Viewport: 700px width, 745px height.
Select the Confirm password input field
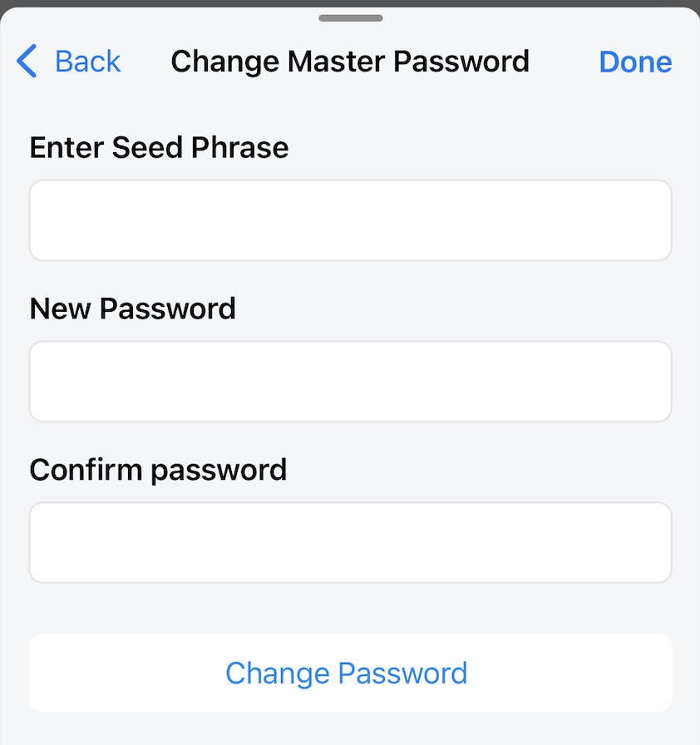[x=350, y=542]
